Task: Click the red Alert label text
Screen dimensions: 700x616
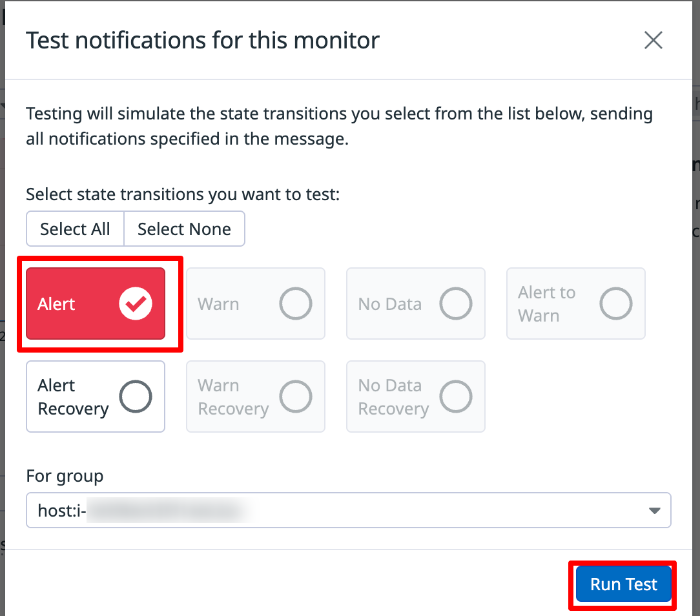Action: [57, 304]
